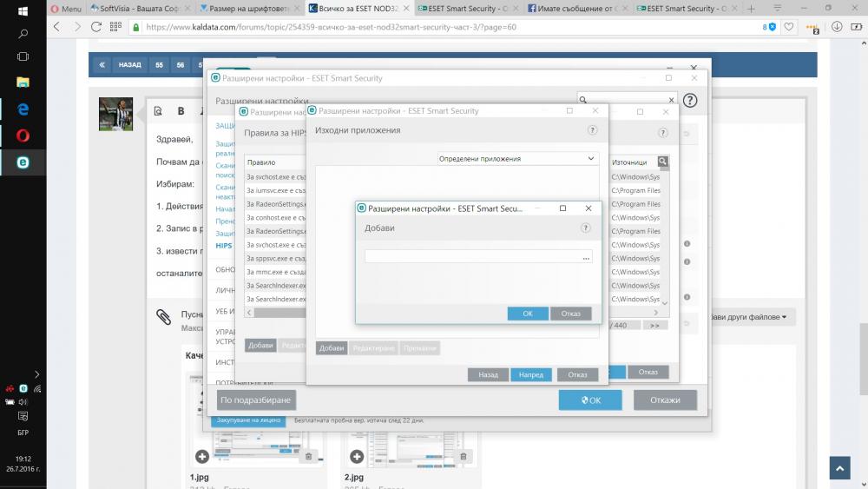Click forum editor preview icon
This screenshot has height=489, width=868.
(158, 111)
